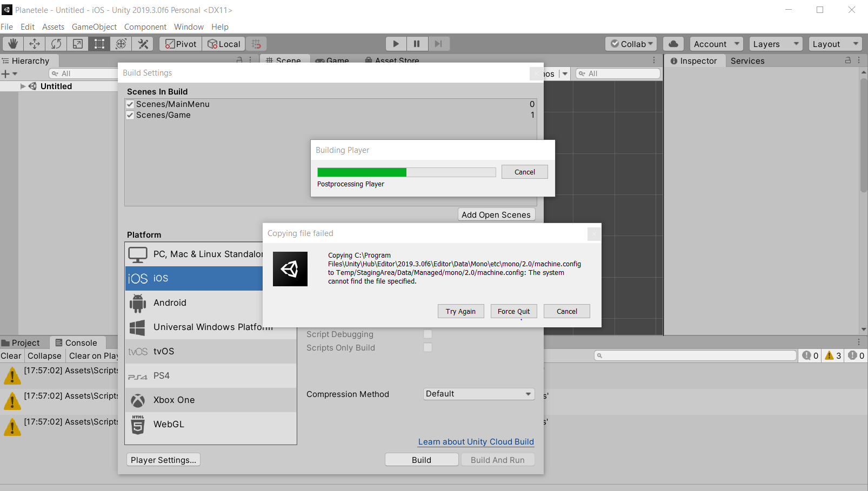Uncheck Scenes/Game in build list
868x491 pixels.
(130, 115)
